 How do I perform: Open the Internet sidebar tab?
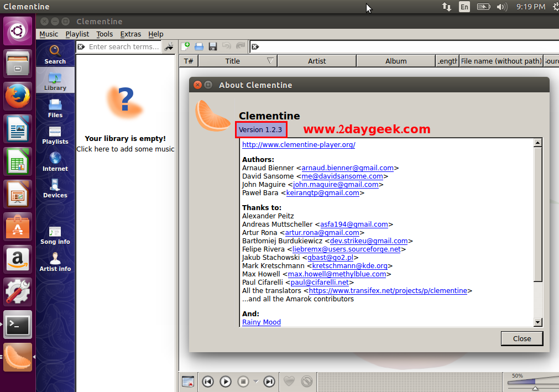coord(55,162)
